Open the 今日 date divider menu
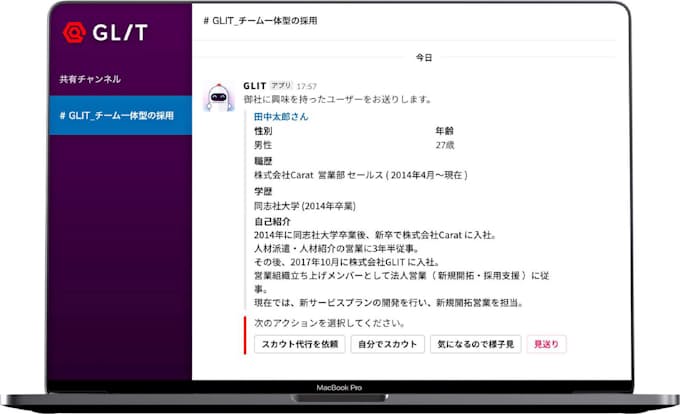This screenshot has width=680, height=414. tap(425, 58)
